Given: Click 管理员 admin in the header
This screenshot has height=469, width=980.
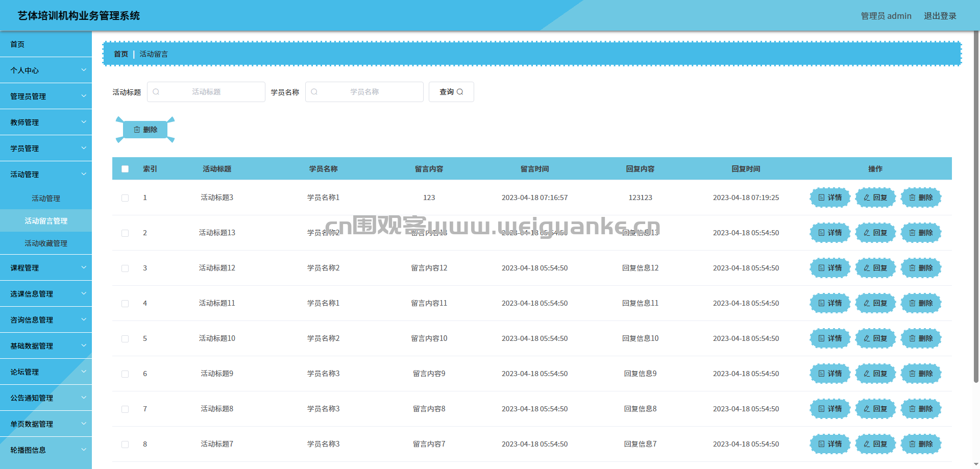Looking at the screenshot, I should (x=886, y=16).
